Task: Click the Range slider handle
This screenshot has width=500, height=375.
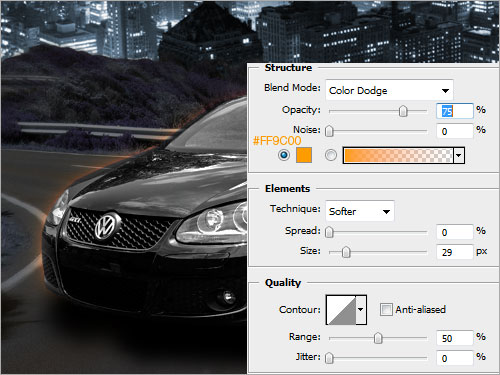Action: click(378, 338)
